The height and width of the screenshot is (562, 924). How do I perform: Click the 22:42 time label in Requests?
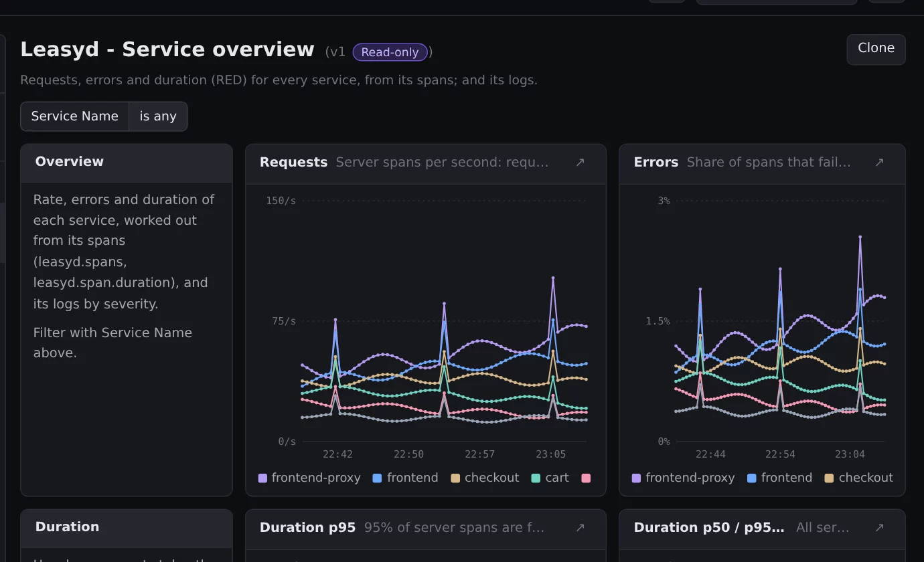337,454
